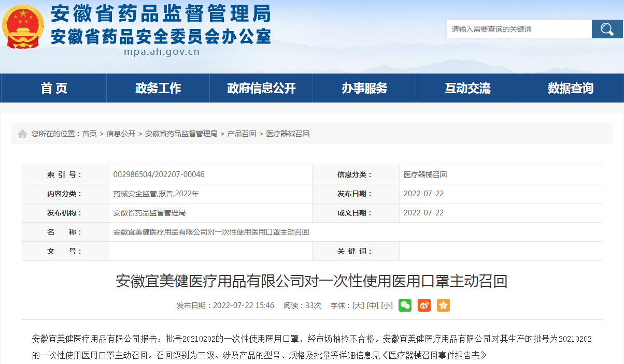Viewport: 624px width, 364px height.
Task: Click the read count 阅读：33次
Action: click(302, 305)
